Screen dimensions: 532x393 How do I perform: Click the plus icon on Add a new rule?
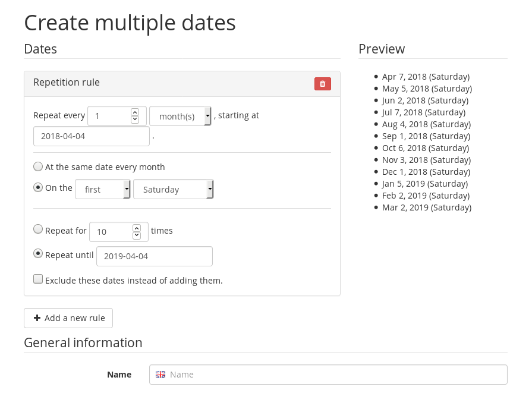[37, 318]
